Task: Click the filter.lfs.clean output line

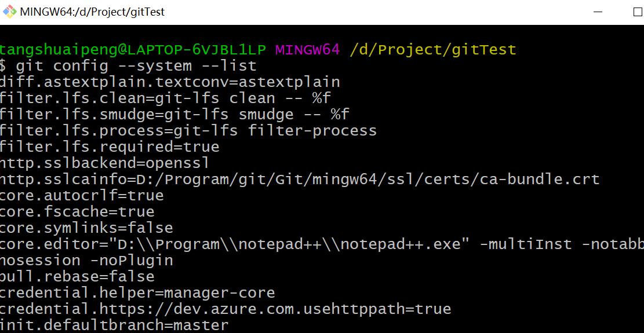Action: (165, 98)
